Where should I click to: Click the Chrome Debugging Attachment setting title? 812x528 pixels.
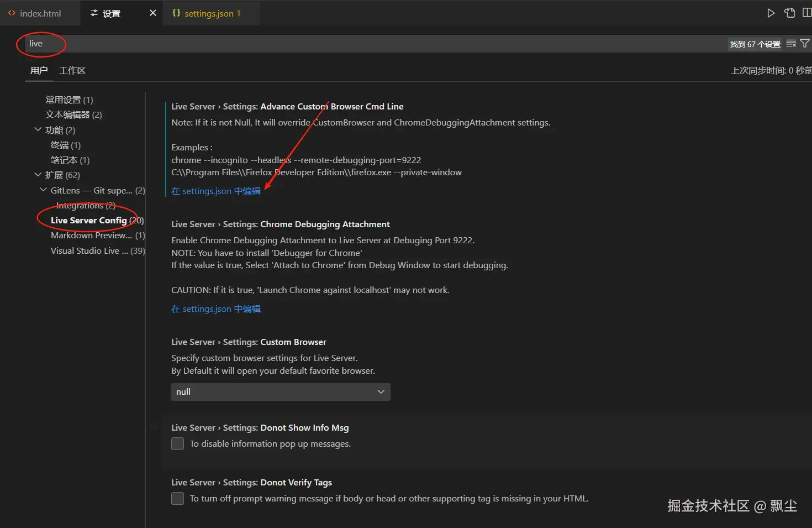[281, 224]
